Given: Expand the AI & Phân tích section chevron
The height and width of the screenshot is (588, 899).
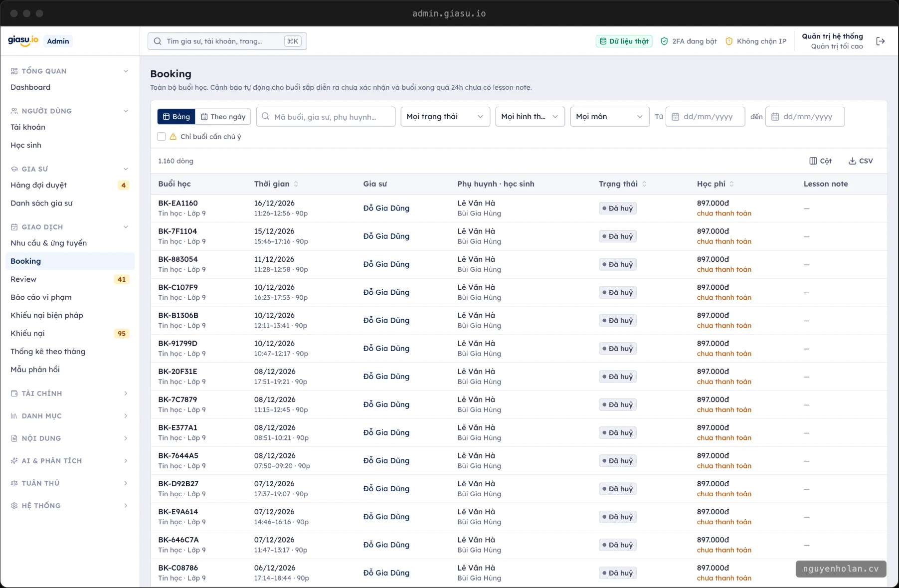Looking at the screenshot, I should pos(126,461).
